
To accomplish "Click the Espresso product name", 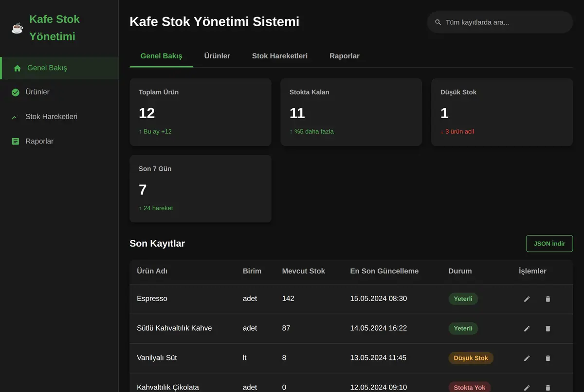I will point(152,299).
